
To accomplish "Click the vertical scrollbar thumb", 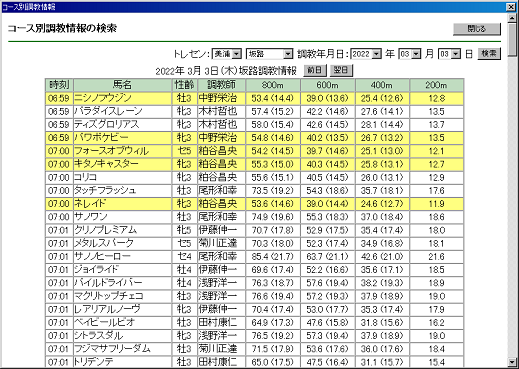I will 512,40.
